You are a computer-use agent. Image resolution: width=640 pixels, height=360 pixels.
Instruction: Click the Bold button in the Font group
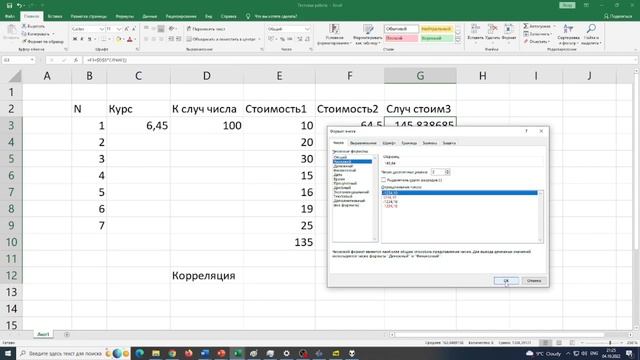click(75, 39)
